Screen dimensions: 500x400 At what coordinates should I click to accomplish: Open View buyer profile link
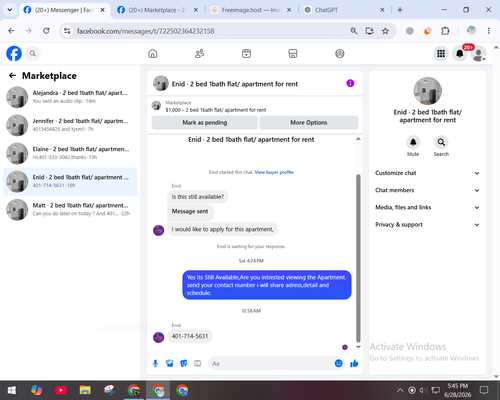pos(274,172)
